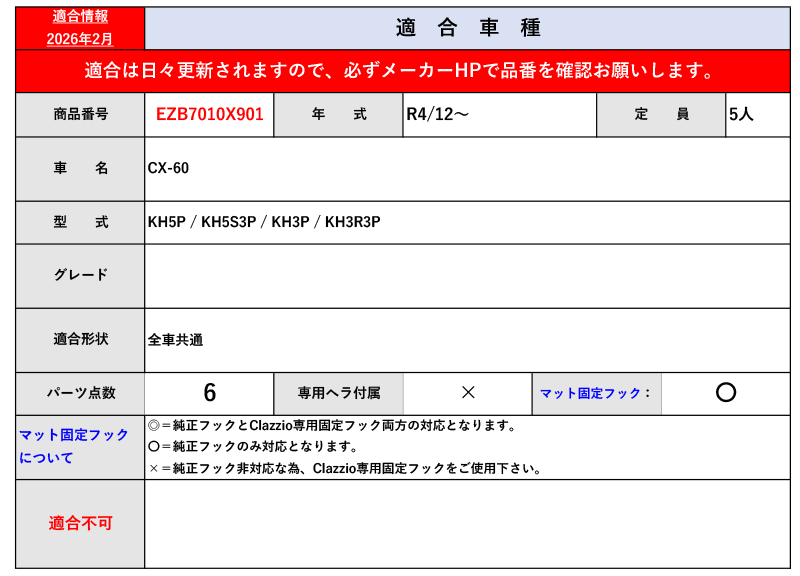Click the empty cell beside 適合不可

point(467,523)
